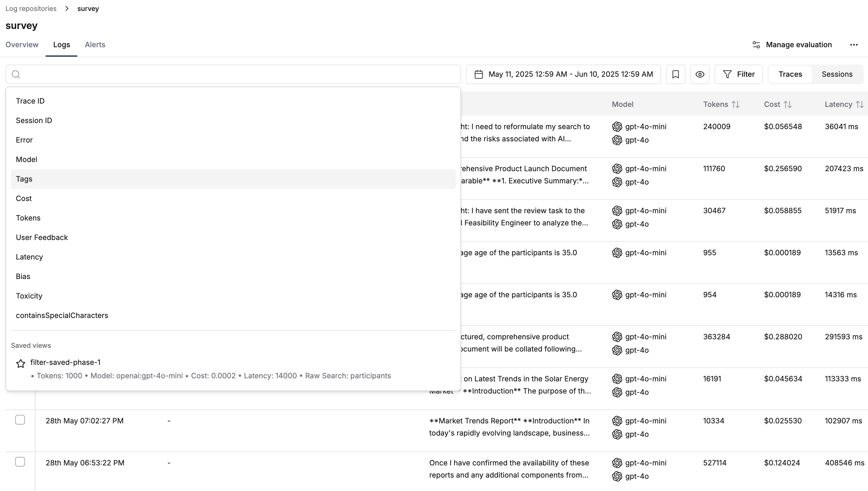Go to Log repositories breadcrumb link
This screenshot has width=868, height=491.
pos(31,9)
